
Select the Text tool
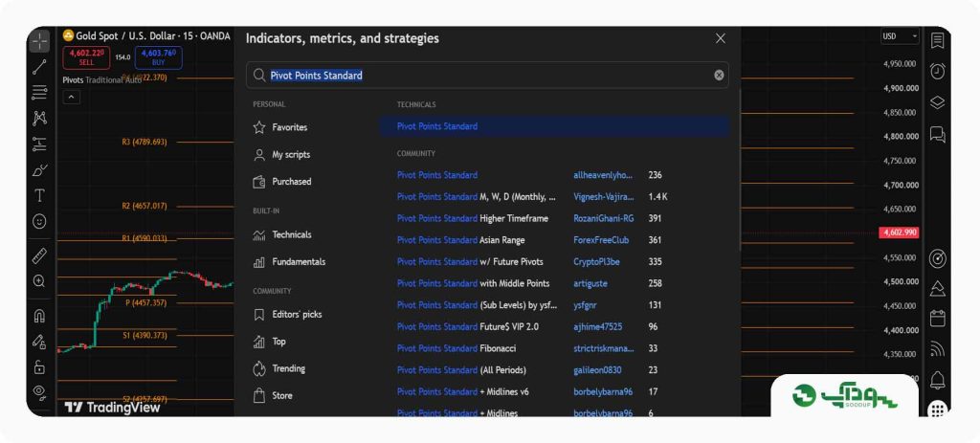(x=39, y=195)
